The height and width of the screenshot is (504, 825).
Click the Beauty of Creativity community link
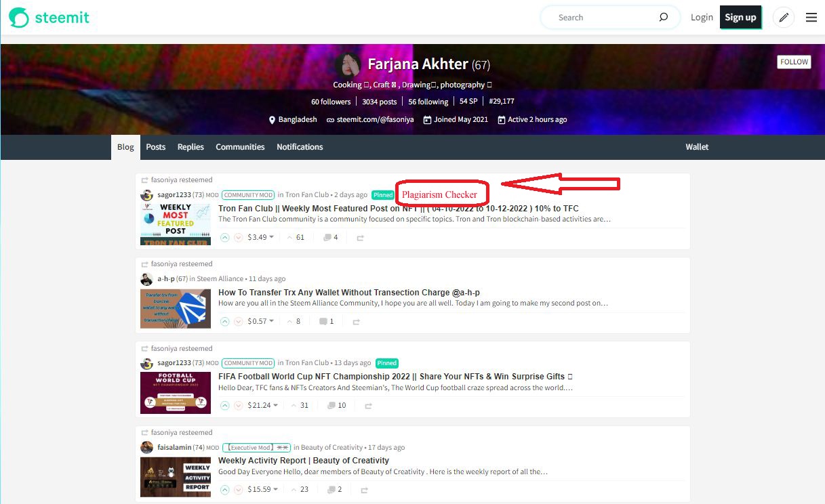(x=332, y=448)
